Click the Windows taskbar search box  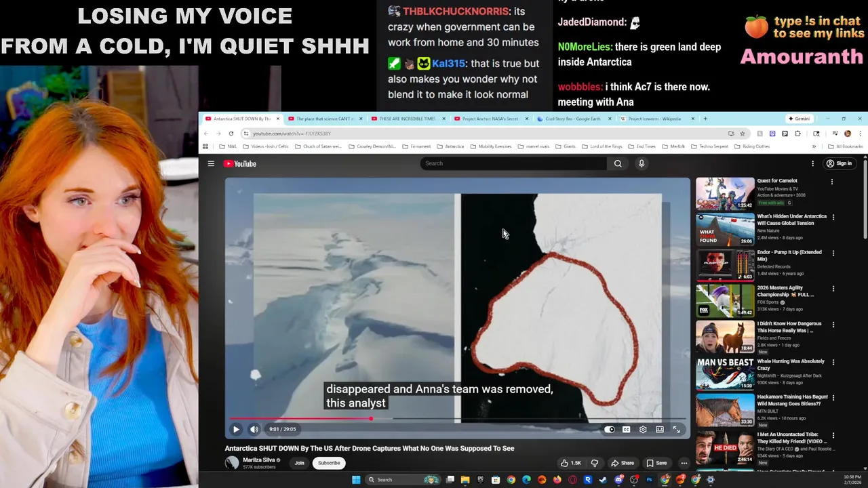click(x=403, y=480)
